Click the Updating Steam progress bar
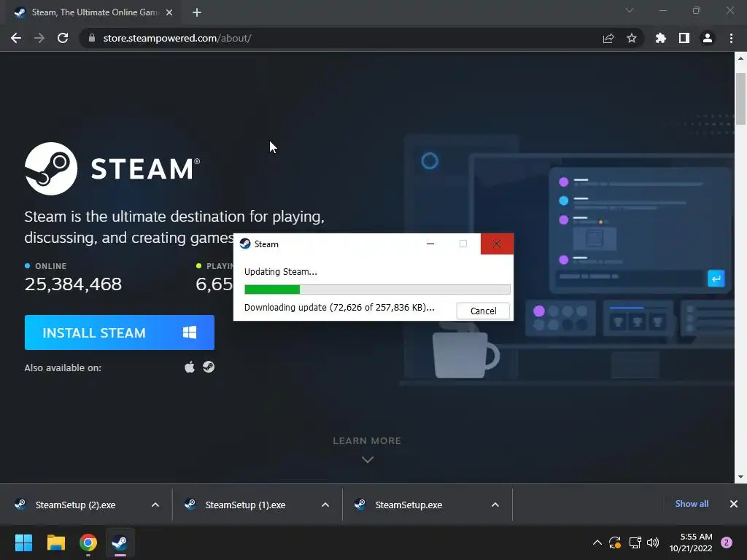Image resolution: width=747 pixels, height=560 pixels. (377, 289)
